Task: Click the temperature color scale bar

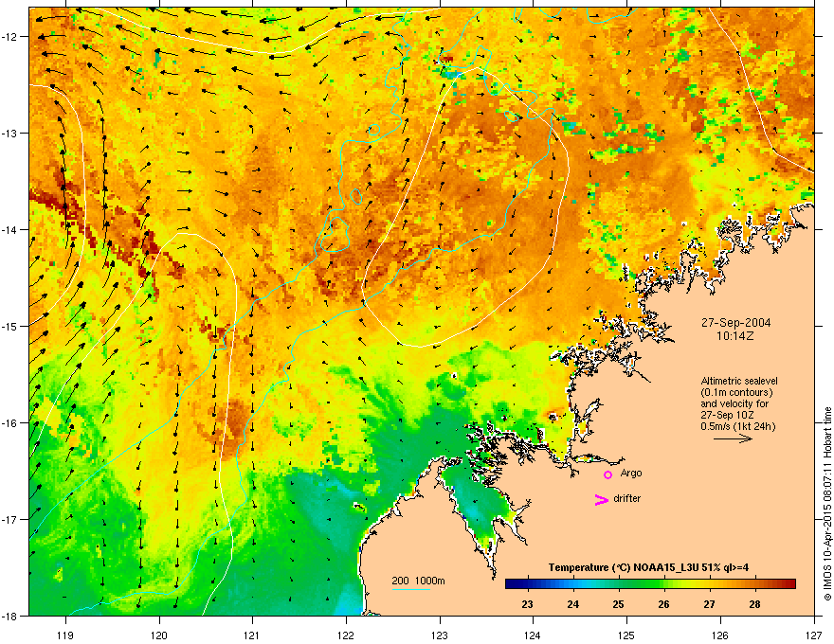Action: coord(650,583)
